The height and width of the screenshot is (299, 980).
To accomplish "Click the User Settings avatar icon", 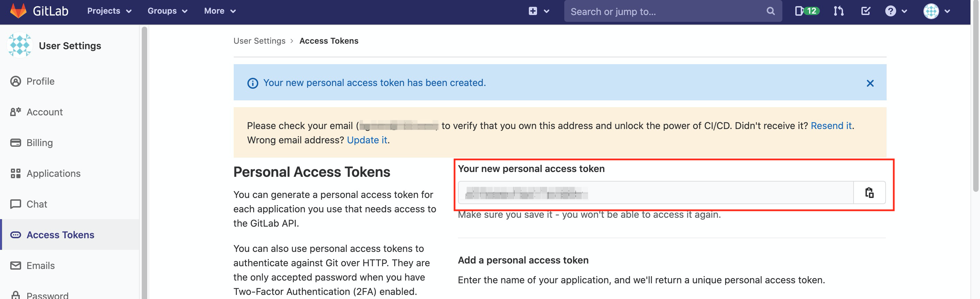I will coord(20,45).
